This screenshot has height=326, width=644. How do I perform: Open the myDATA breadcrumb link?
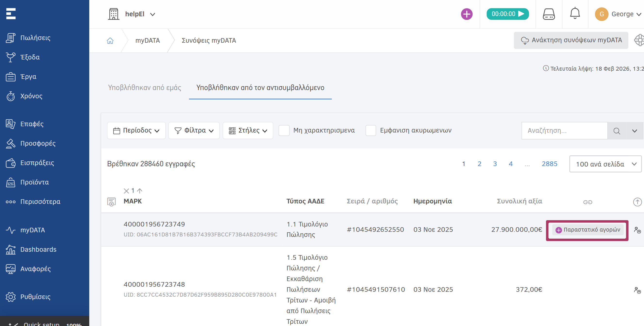[x=147, y=40]
